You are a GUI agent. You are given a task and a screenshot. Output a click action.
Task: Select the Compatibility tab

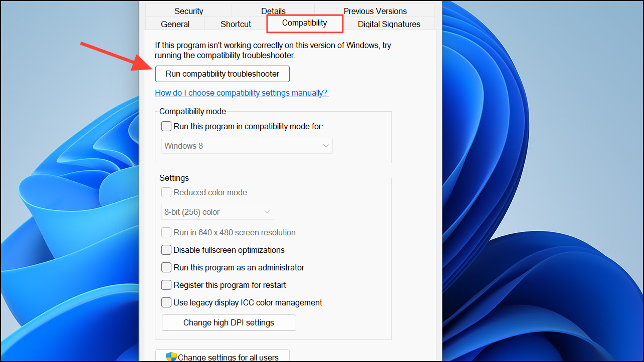click(305, 23)
